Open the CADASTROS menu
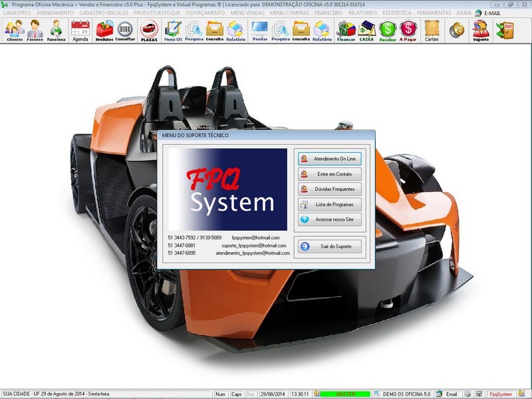 tap(17, 13)
